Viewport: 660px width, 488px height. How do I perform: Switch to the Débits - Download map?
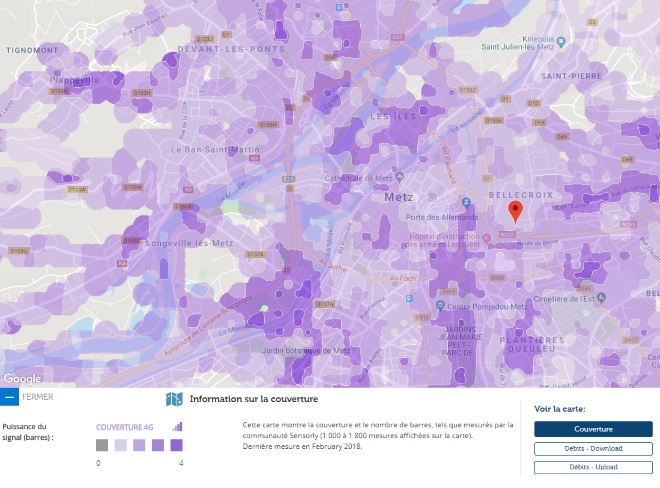pos(593,448)
